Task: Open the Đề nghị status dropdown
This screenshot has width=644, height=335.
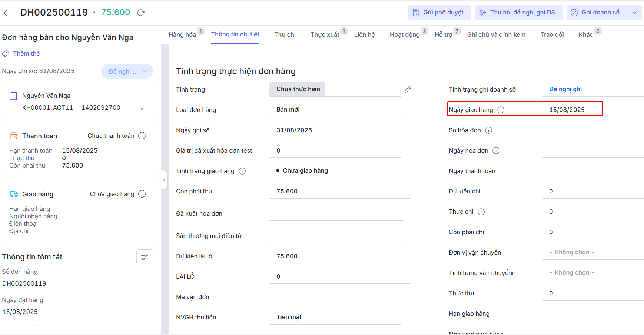Action: pyautogui.click(x=127, y=72)
